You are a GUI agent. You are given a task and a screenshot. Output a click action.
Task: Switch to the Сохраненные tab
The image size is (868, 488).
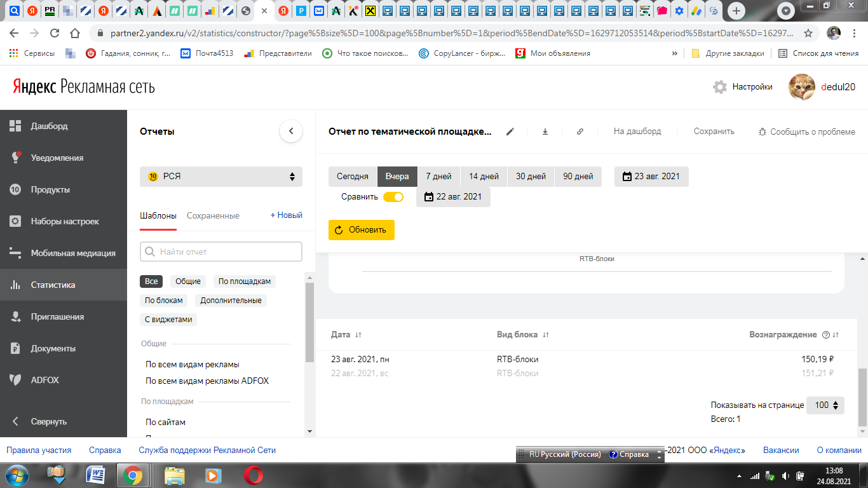click(x=213, y=216)
